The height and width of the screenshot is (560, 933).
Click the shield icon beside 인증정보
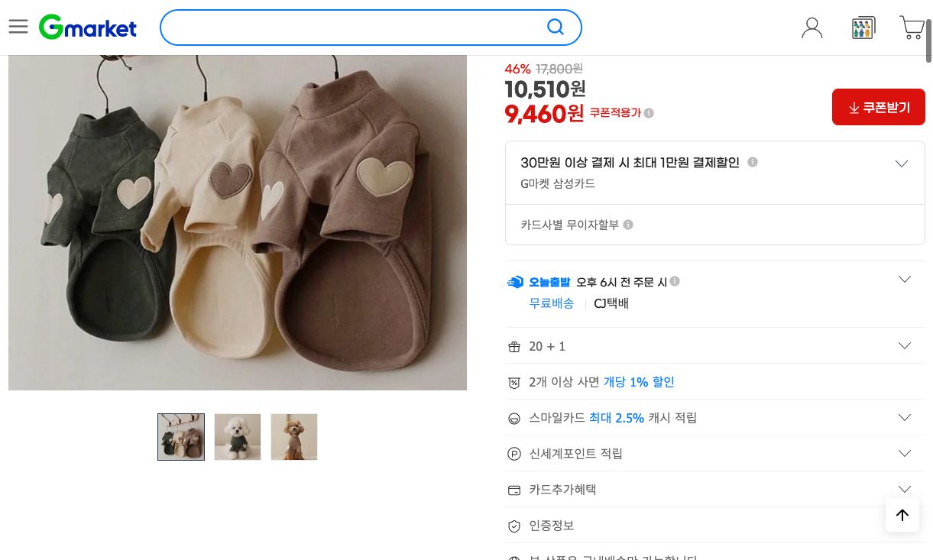pyautogui.click(x=514, y=526)
